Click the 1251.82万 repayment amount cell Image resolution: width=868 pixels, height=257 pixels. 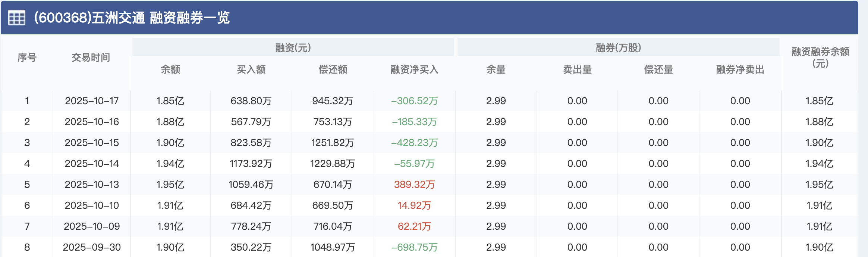(333, 143)
